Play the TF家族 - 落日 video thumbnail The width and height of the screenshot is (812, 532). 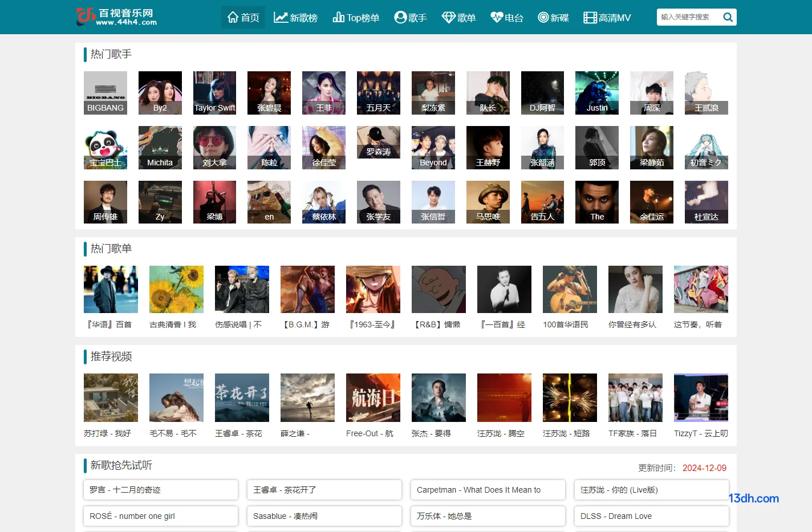click(x=635, y=397)
